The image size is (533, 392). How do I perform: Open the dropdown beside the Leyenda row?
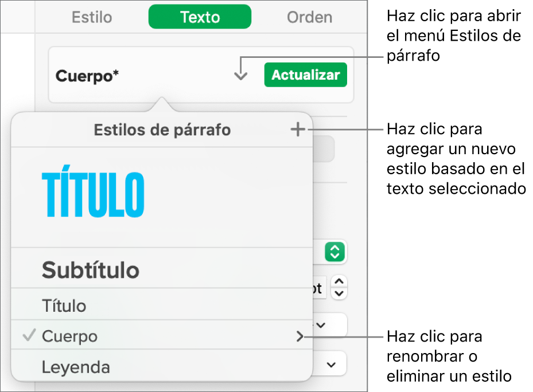[330, 364]
